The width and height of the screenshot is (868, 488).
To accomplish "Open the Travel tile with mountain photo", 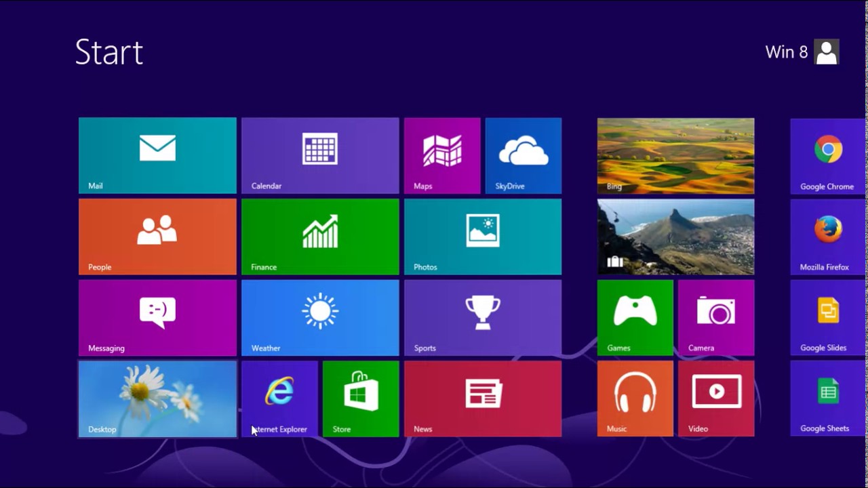I will point(675,237).
